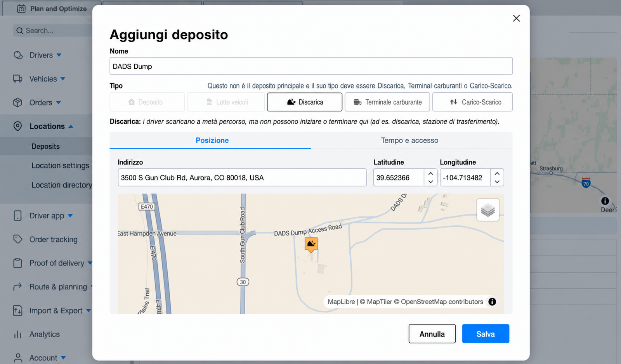The width and height of the screenshot is (621, 364).
Task: Click the Drivers sidebar icon
Action: (18, 55)
